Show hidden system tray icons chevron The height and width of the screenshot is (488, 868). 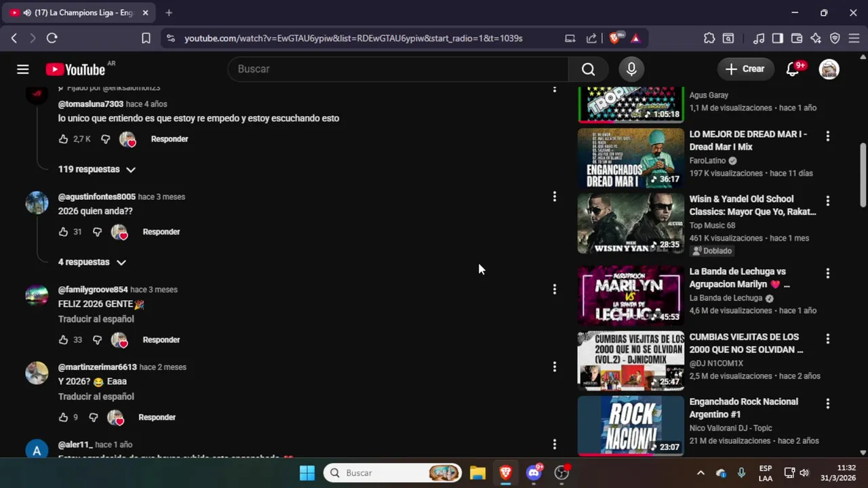(x=701, y=473)
